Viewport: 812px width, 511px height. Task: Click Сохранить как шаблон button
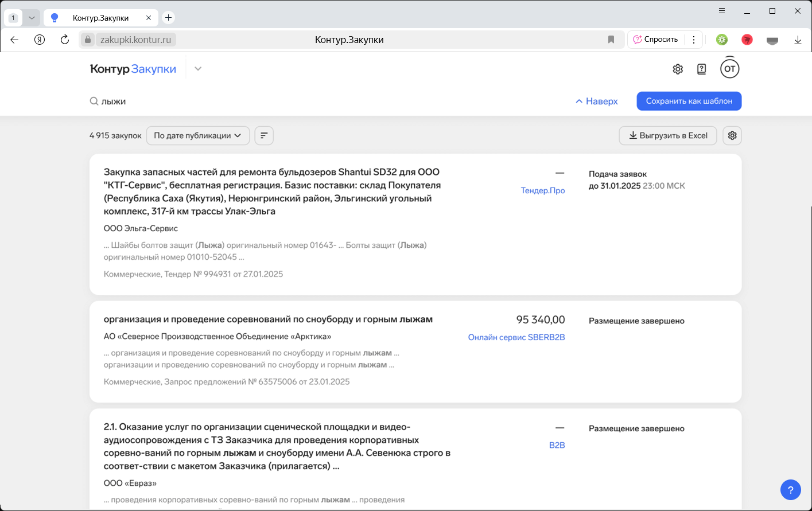689,101
